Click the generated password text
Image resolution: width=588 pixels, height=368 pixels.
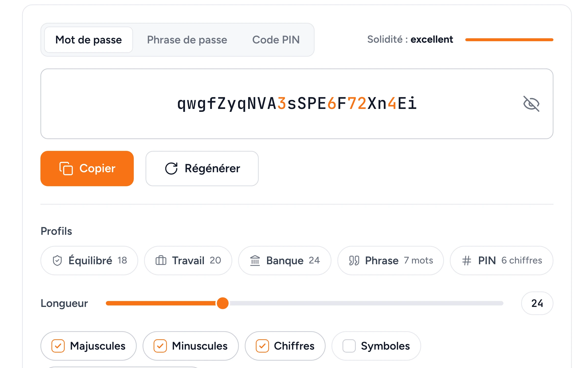[297, 104]
